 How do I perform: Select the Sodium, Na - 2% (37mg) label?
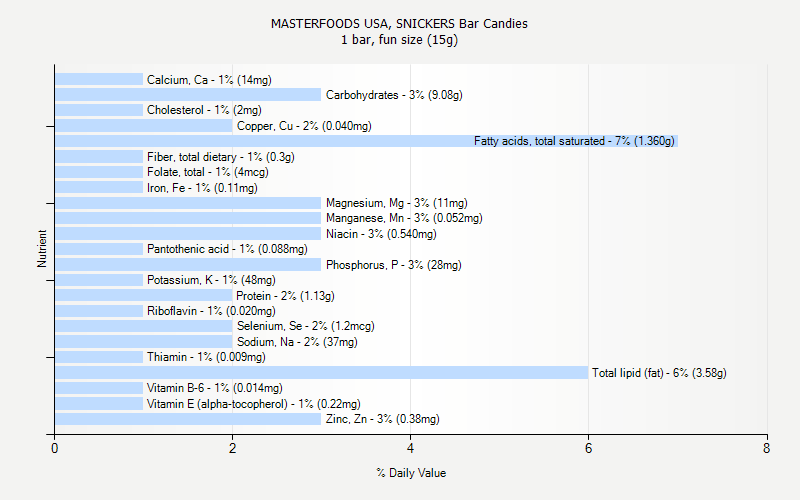297,342
